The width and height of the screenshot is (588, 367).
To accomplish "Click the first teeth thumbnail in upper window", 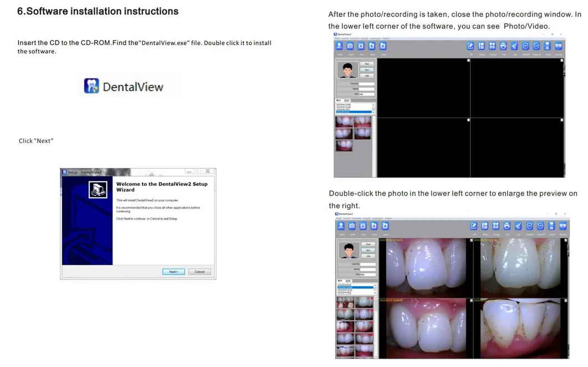I will [x=344, y=121].
